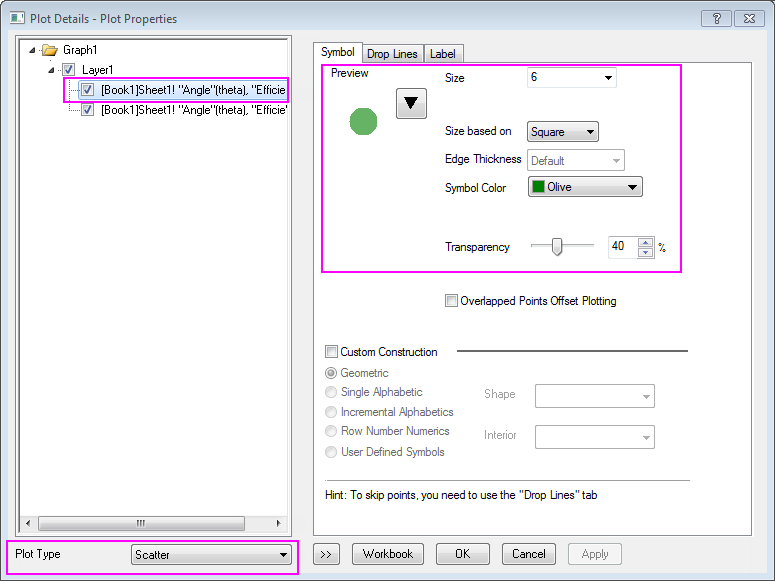775x581 pixels.
Task: Click the Transparency slider handle
Action: pos(557,247)
